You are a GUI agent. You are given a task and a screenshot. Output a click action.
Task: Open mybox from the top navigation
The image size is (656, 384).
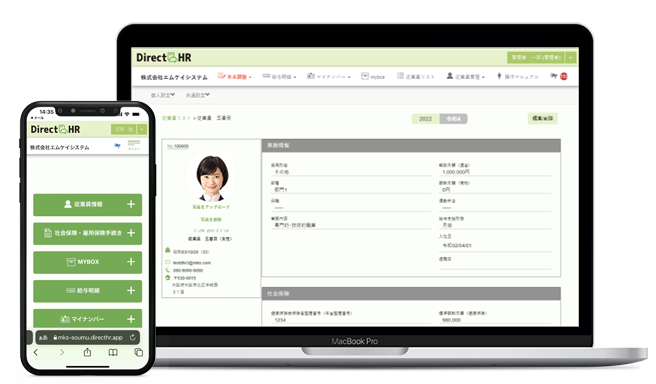[x=373, y=77]
